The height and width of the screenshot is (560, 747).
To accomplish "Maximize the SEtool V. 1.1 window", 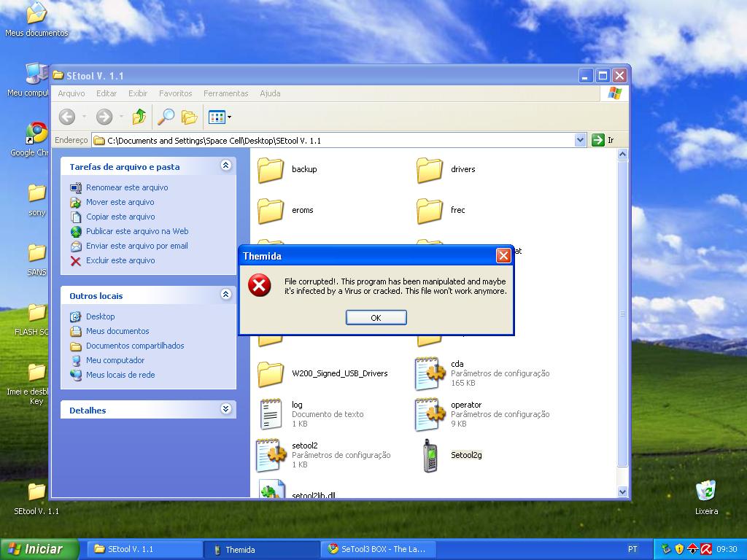I will pos(603,76).
